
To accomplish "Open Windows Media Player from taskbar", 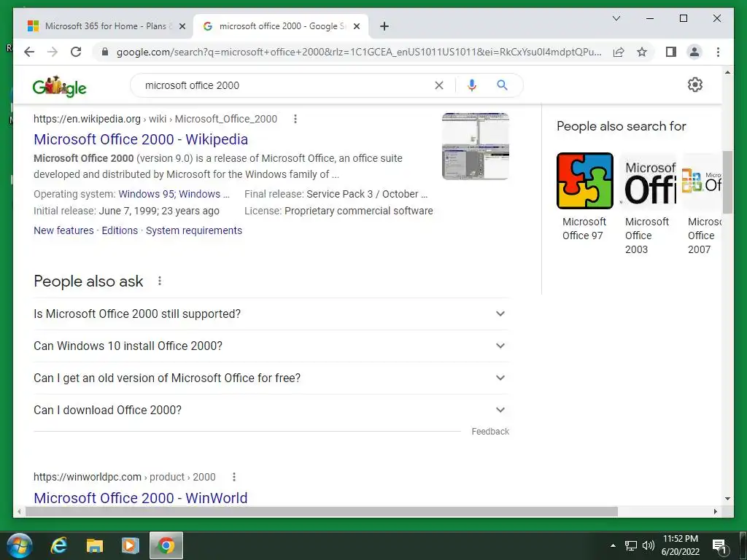I will click(130, 545).
